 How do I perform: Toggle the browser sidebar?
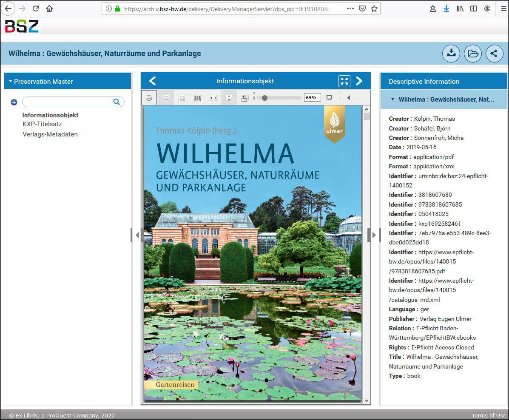(474, 9)
